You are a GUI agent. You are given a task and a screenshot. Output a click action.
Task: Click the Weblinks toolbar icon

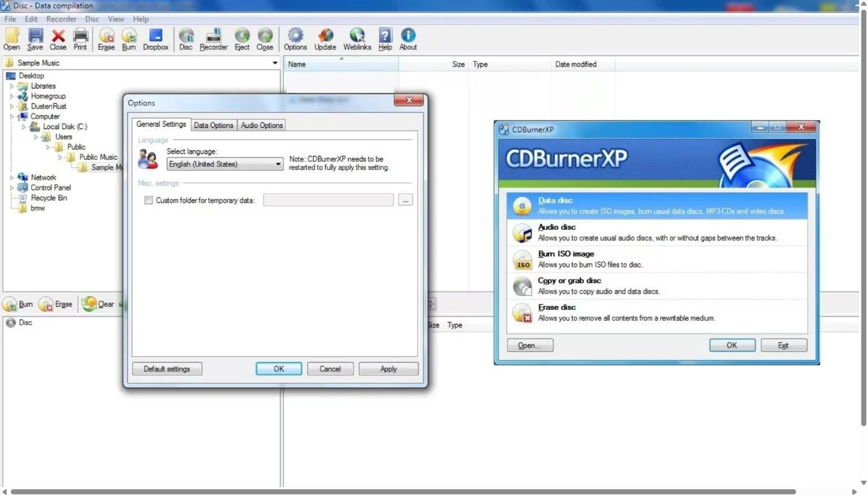pyautogui.click(x=357, y=39)
